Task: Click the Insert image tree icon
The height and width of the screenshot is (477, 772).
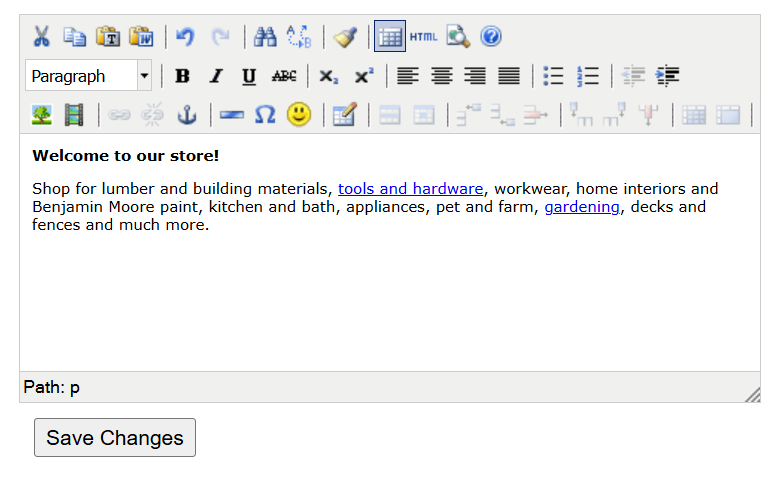Action: point(41,115)
